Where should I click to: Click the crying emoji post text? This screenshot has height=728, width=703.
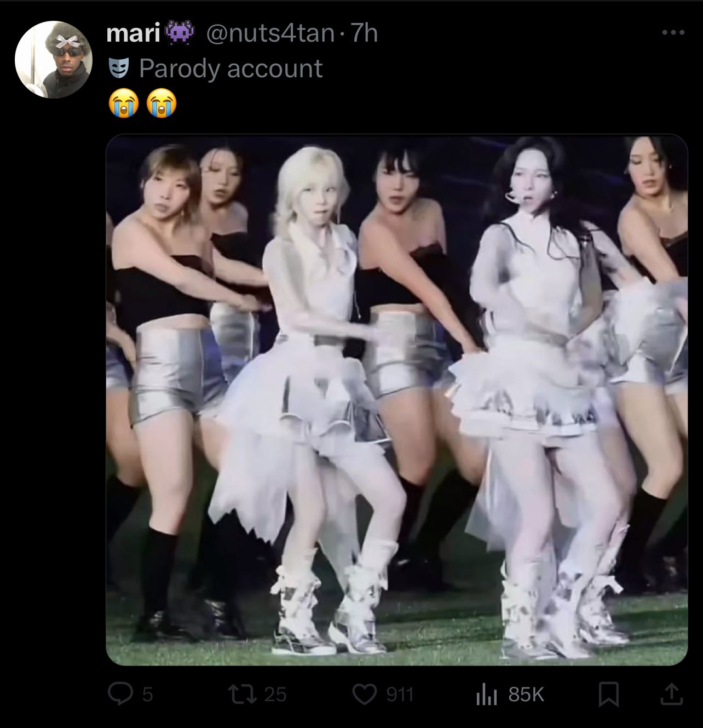(142, 104)
